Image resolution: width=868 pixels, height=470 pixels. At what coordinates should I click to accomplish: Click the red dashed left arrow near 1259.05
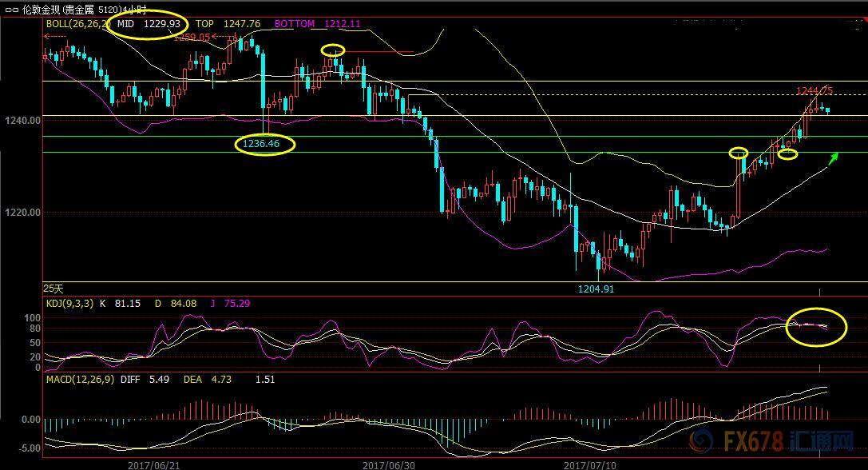click(53, 37)
